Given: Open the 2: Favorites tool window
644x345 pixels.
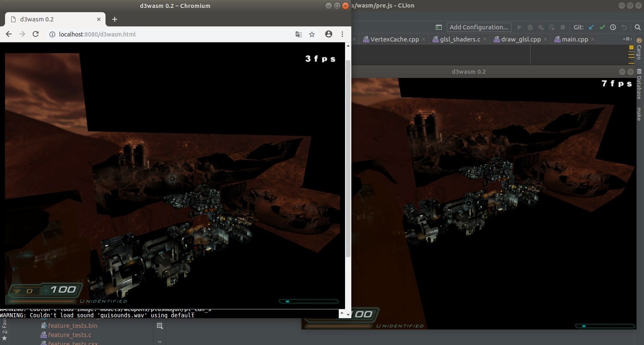Looking at the screenshot, I should (x=4, y=329).
